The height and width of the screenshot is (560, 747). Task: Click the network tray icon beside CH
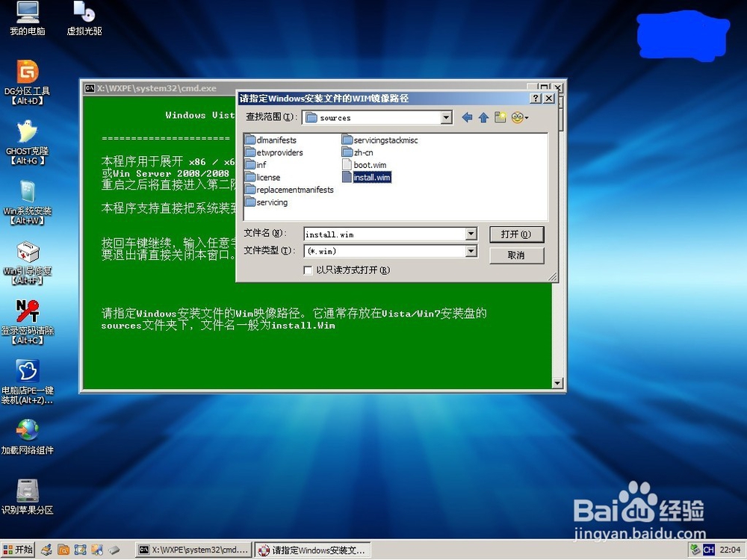pyautogui.click(x=695, y=550)
